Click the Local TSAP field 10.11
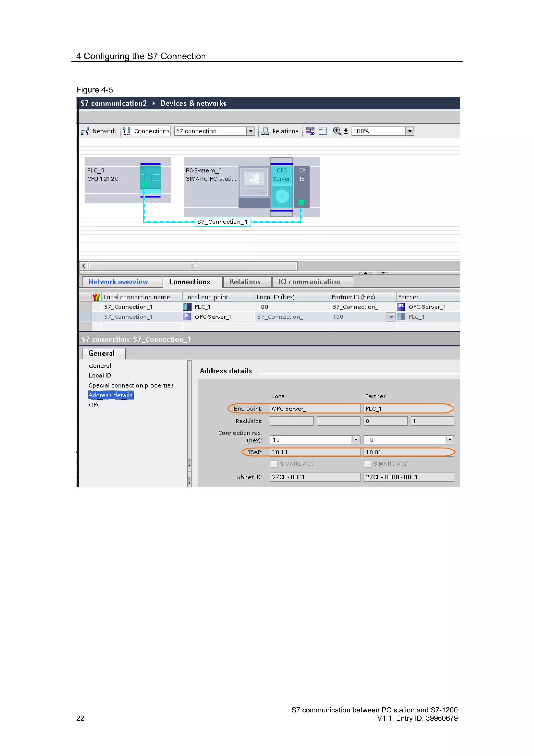This screenshot has width=534, height=756. (315, 453)
